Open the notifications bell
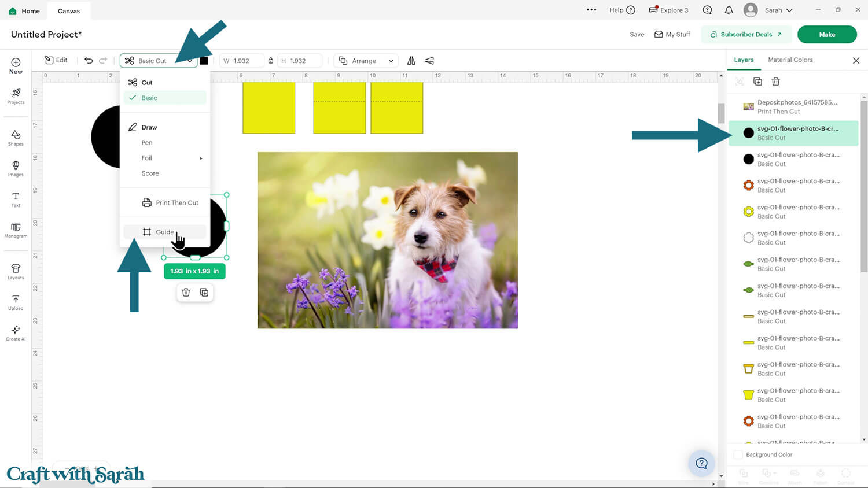The width and height of the screenshot is (868, 488). pos(729,10)
